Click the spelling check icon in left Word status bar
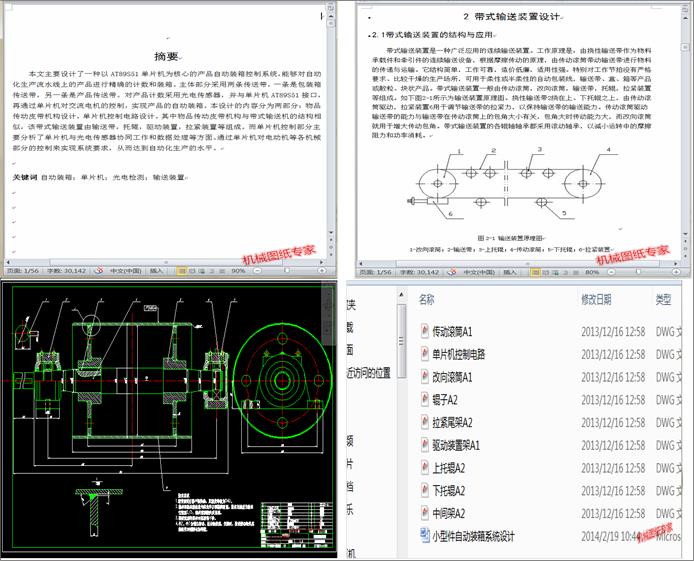694x561 pixels. [x=99, y=271]
